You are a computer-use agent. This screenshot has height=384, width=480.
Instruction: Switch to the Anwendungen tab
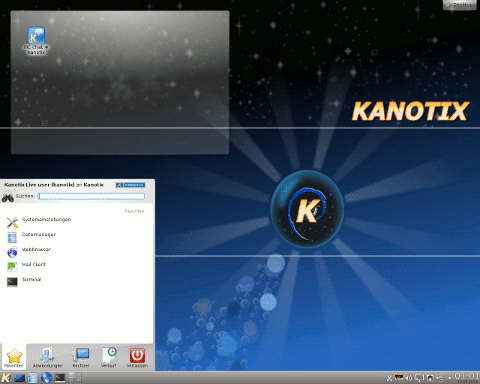[x=47, y=357]
